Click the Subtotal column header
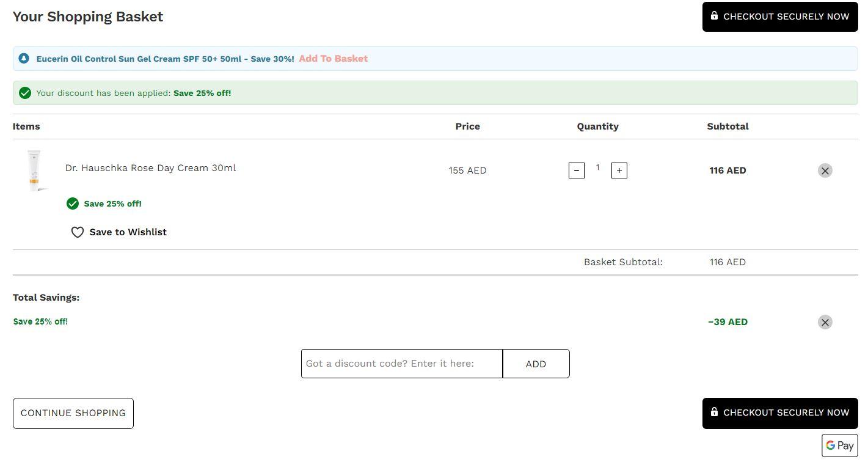 point(728,127)
